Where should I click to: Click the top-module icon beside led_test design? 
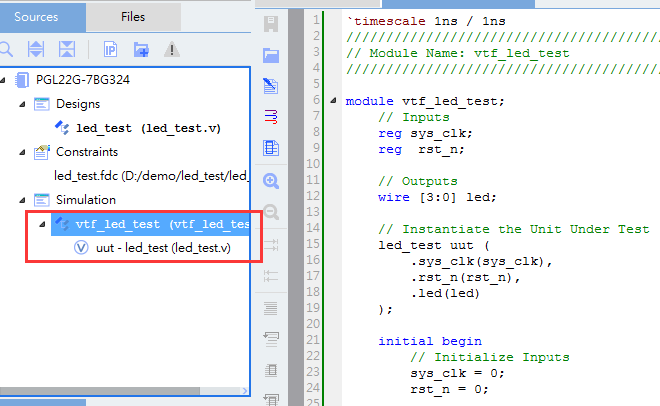point(62,127)
